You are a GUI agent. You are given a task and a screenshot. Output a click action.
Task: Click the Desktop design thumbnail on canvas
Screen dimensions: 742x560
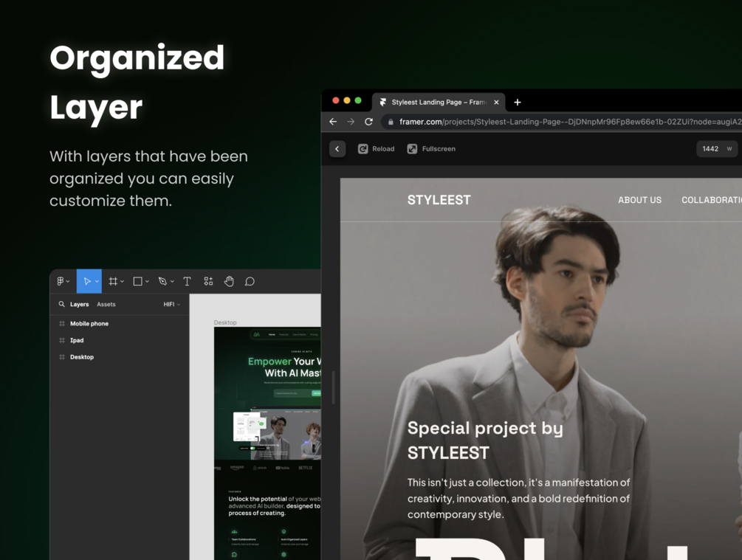coord(267,443)
